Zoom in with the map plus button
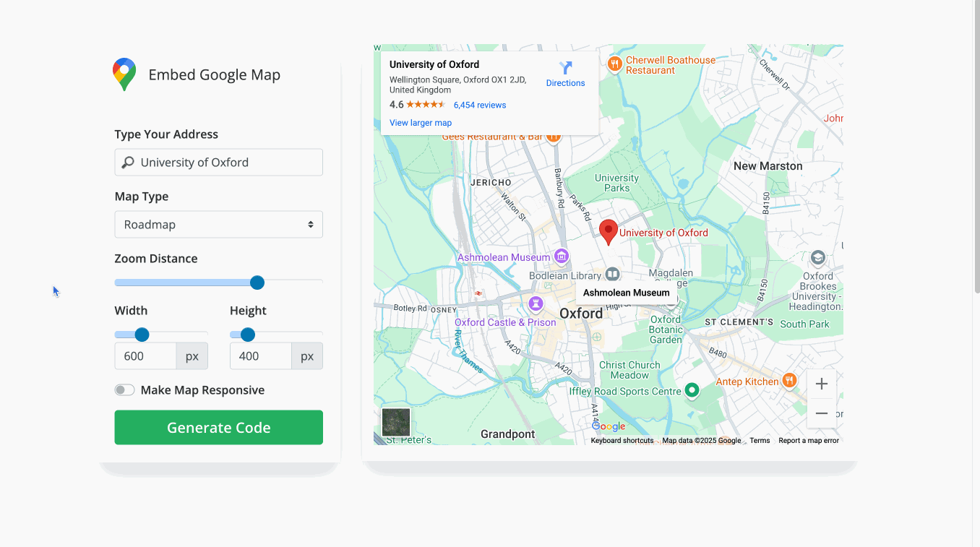The width and height of the screenshot is (980, 547). pyautogui.click(x=822, y=384)
